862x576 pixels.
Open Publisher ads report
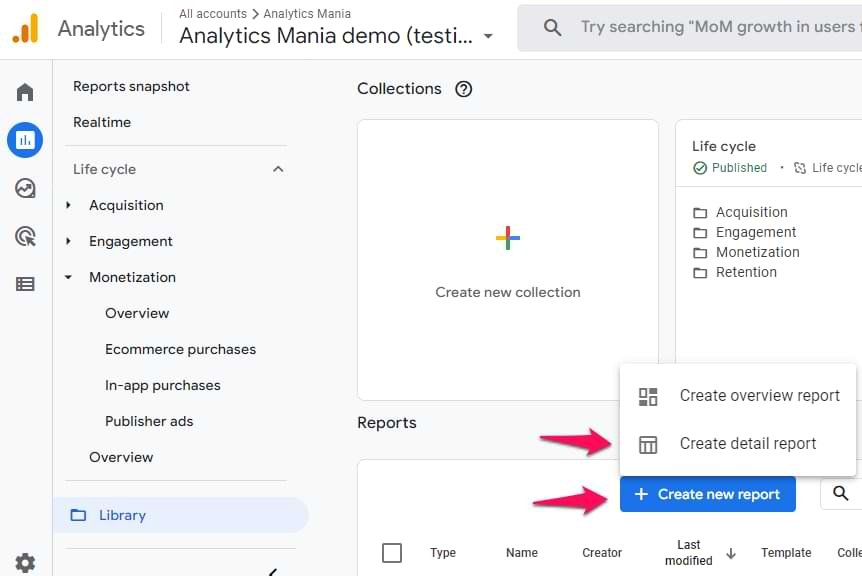coord(149,421)
